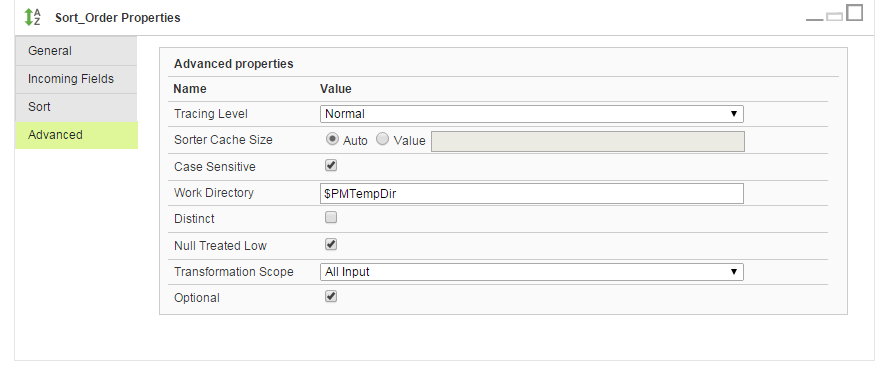Uncheck the Optional checkbox
This screenshot has height=374, width=886.
[x=331, y=297]
